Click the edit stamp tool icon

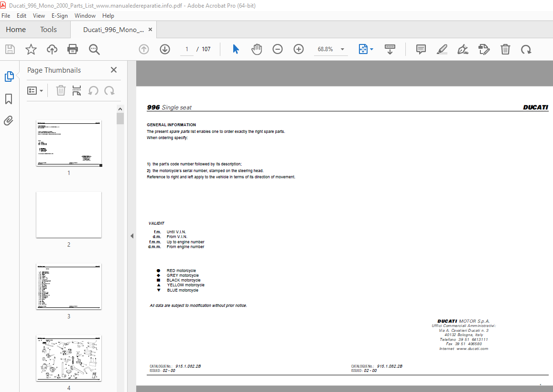pos(484,49)
